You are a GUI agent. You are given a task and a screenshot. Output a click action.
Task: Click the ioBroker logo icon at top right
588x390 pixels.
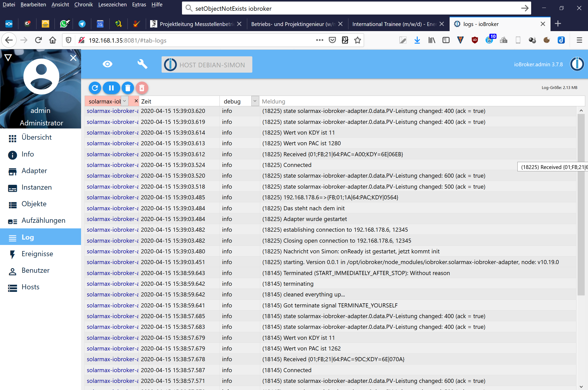coord(577,64)
